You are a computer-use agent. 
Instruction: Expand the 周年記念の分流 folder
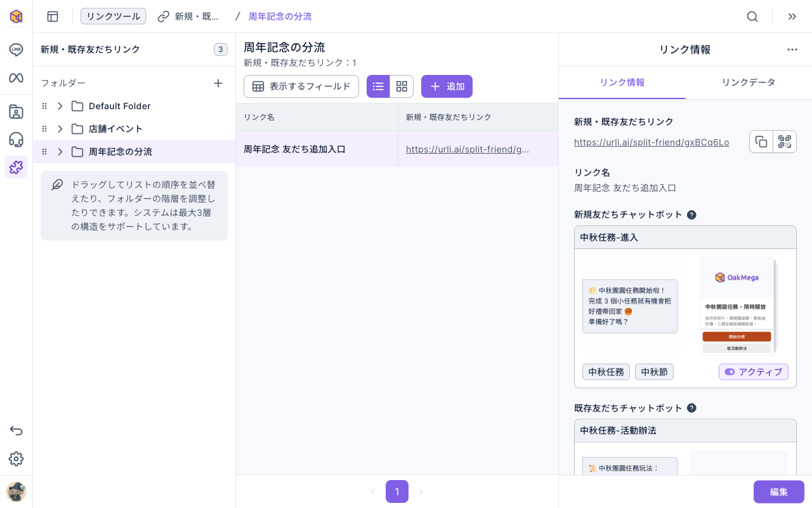60,152
